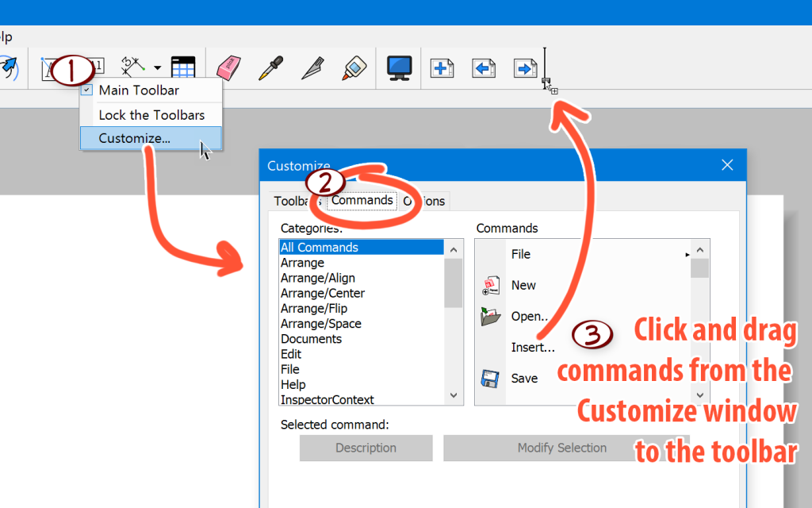Click the Save command icon
812x508 pixels.
pos(490,379)
